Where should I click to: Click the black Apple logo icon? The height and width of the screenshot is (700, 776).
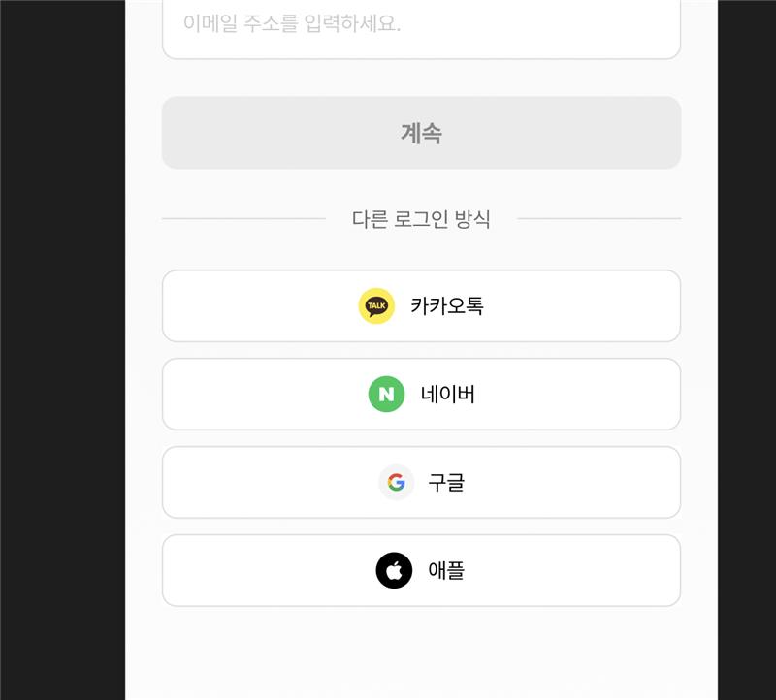click(x=394, y=571)
